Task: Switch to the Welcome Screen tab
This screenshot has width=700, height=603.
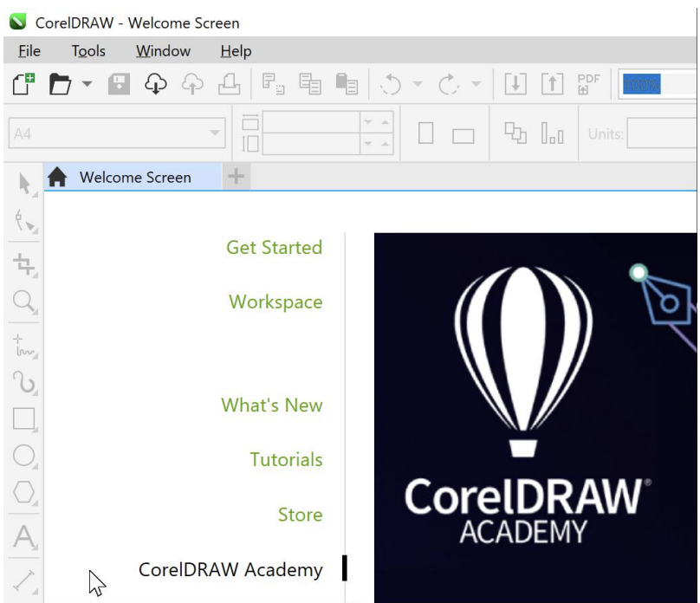Action: coord(134,177)
